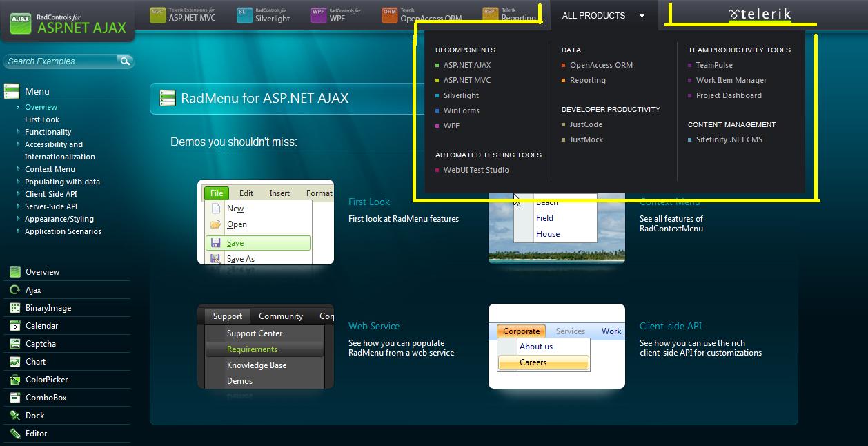868x446 pixels.
Task: Click the search magnifier icon
Action: pos(125,61)
